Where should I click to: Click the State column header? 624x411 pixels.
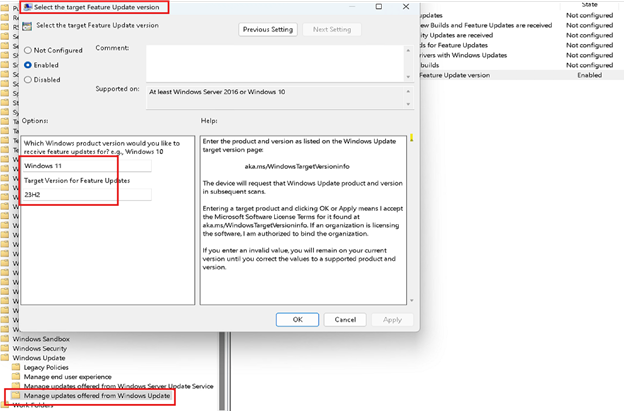tap(576, 4)
